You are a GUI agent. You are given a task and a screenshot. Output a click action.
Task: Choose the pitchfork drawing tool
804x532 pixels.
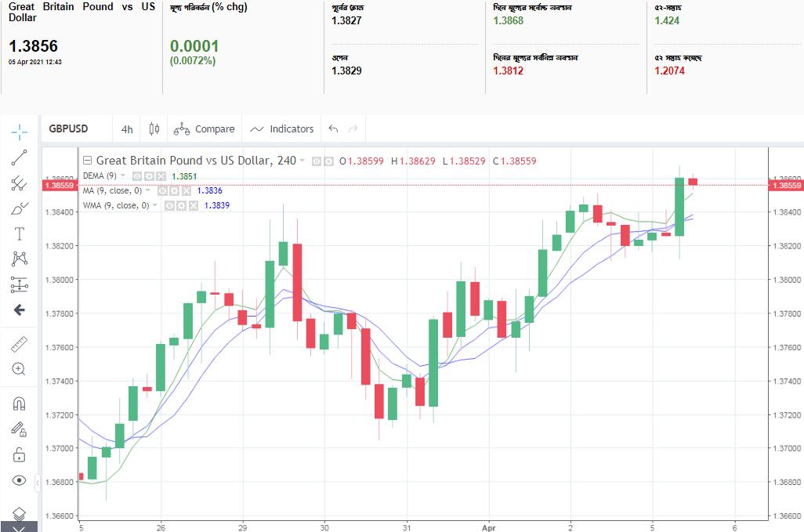[20, 183]
